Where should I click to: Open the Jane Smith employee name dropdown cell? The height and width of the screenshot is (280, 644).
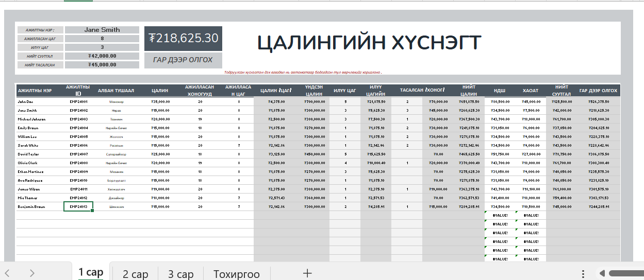[102, 30]
